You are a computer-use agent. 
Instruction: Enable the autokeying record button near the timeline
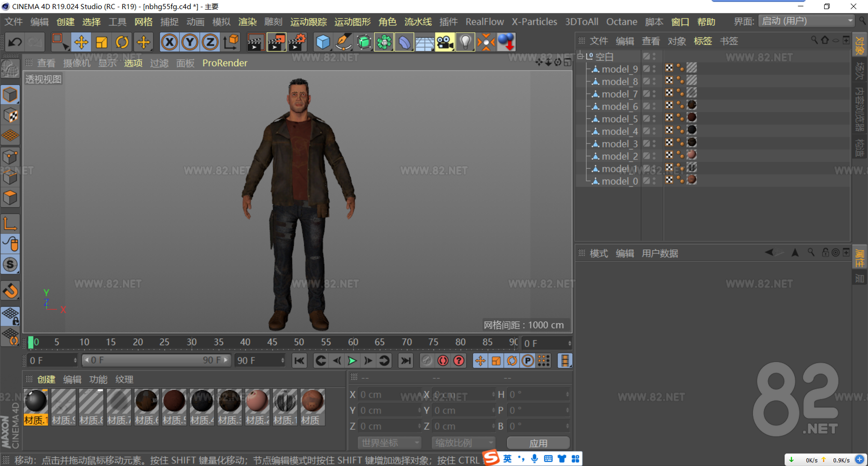(442, 360)
